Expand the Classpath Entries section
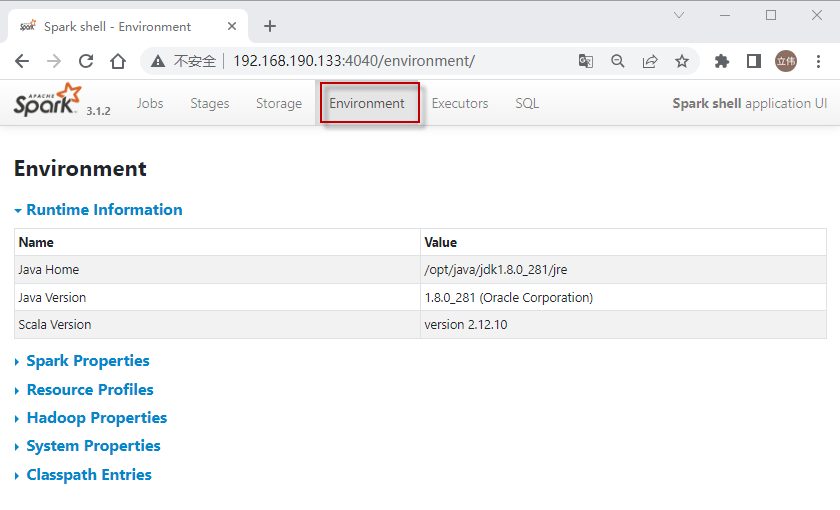This screenshot has width=840, height=510. click(x=89, y=475)
